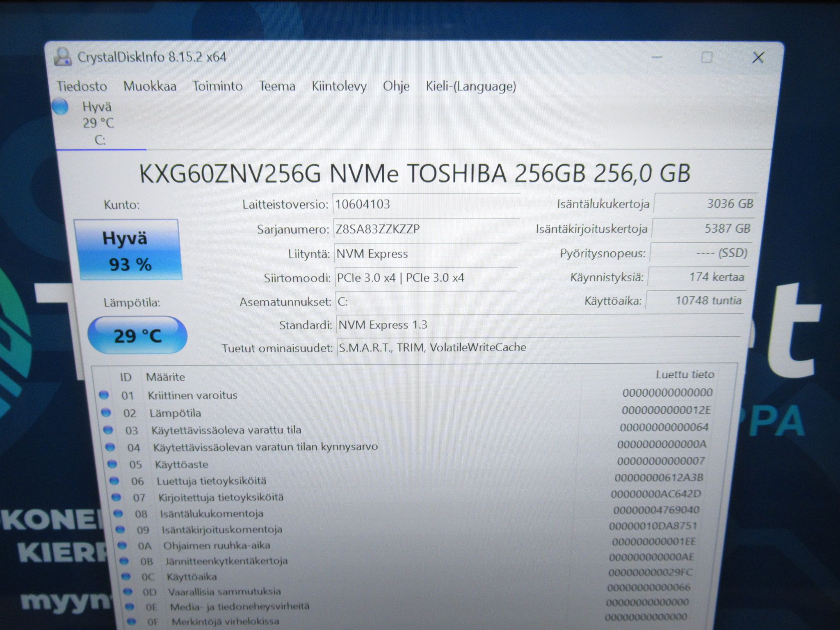Image resolution: width=840 pixels, height=630 pixels.
Task: Click status dot for 02 Lämpötila
Action: 106,413
